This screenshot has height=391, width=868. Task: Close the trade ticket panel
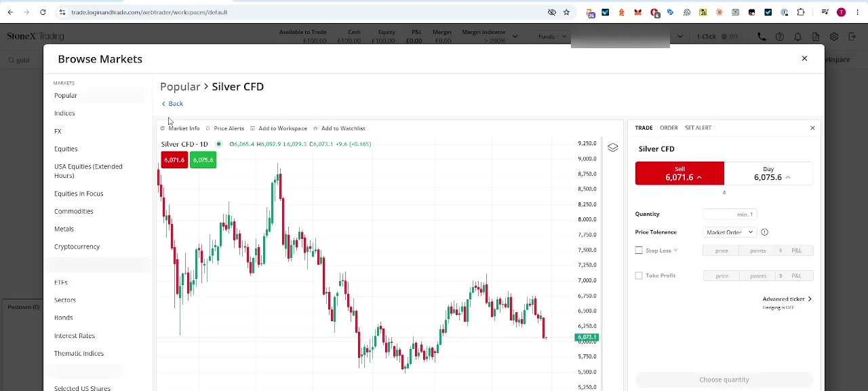(812, 128)
